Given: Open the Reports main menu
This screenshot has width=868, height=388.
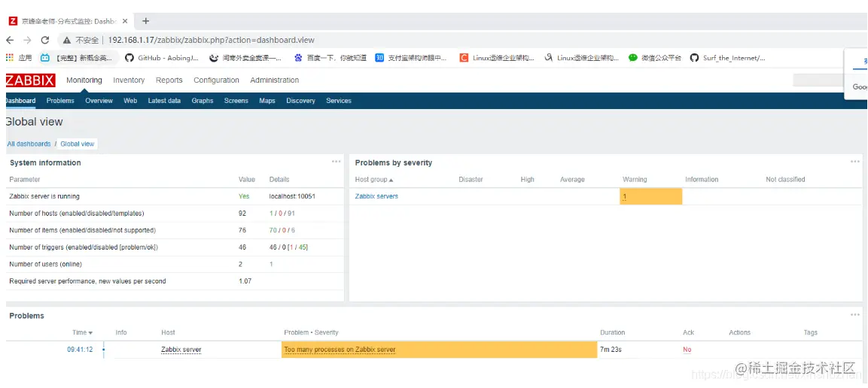Looking at the screenshot, I should [169, 80].
